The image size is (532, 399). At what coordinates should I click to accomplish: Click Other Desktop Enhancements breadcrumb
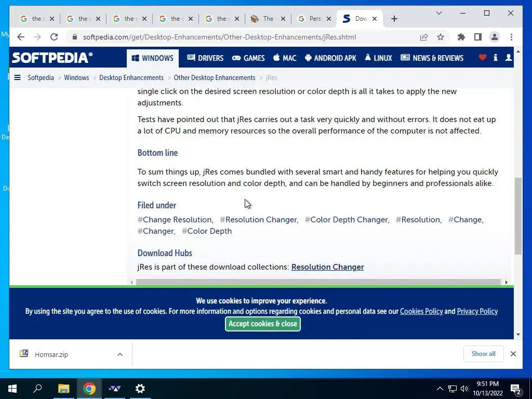pos(215,78)
